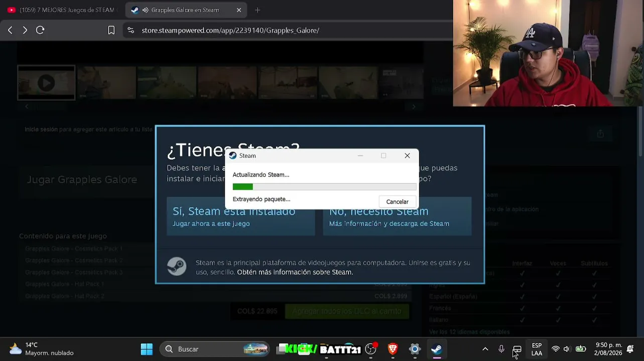Open the recording app with red dot on taskbar

pyautogui.click(x=371, y=349)
